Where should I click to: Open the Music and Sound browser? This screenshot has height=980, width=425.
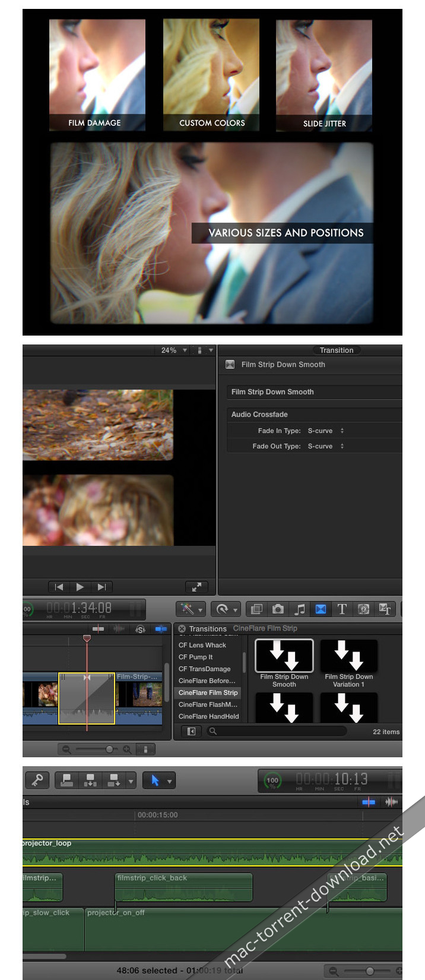pos(300,609)
